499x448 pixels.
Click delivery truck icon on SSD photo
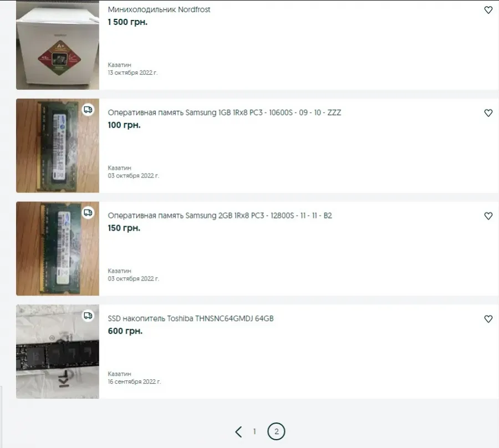pos(88,315)
